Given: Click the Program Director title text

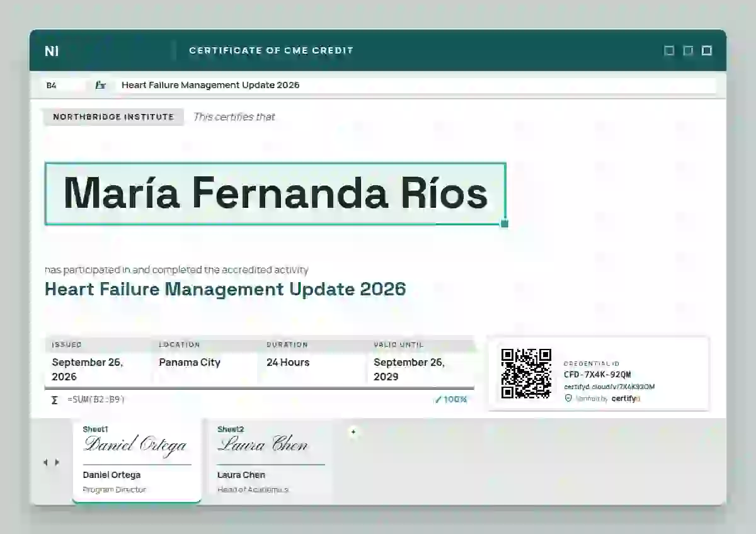Looking at the screenshot, I should [x=115, y=490].
